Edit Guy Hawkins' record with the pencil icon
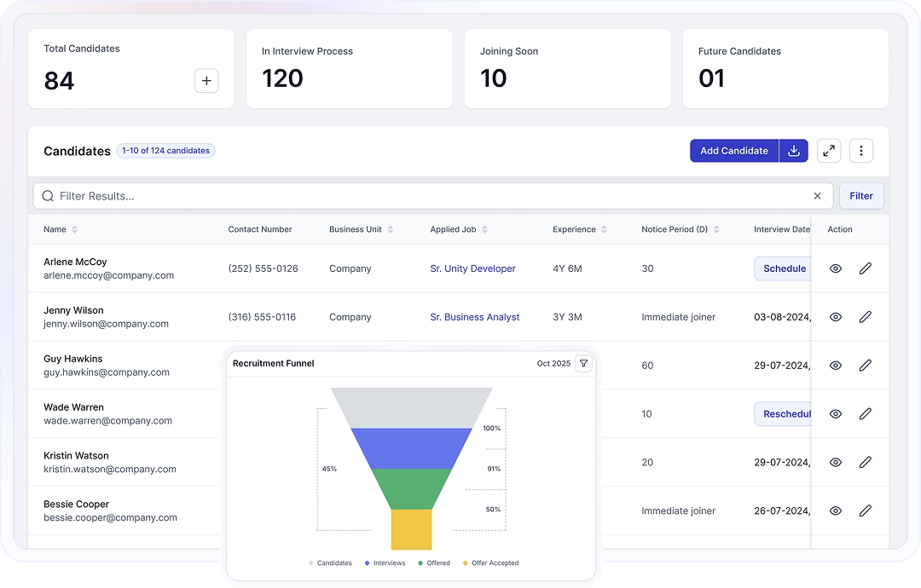921x588 pixels. pyautogui.click(x=866, y=365)
